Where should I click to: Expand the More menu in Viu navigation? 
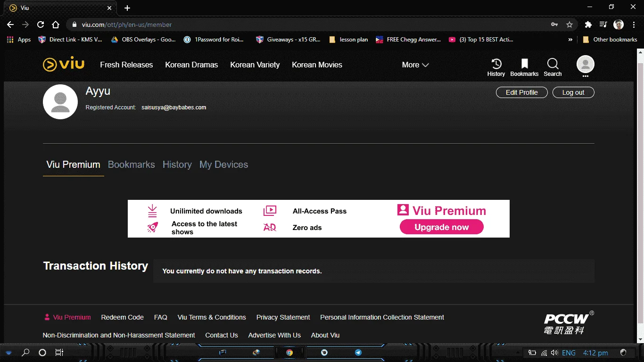tap(415, 65)
